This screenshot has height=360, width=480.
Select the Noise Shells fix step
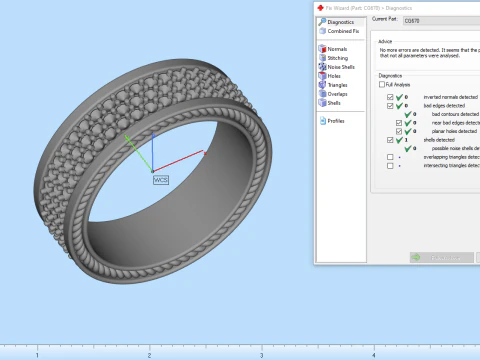click(337, 67)
